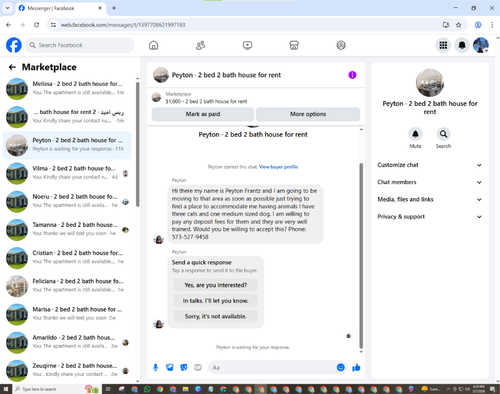Image resolution: width=500 pixels, height=394 pixels.
Task: Open Melissa's 2 bed 2 bath conversation
Action: coord(67,89)
